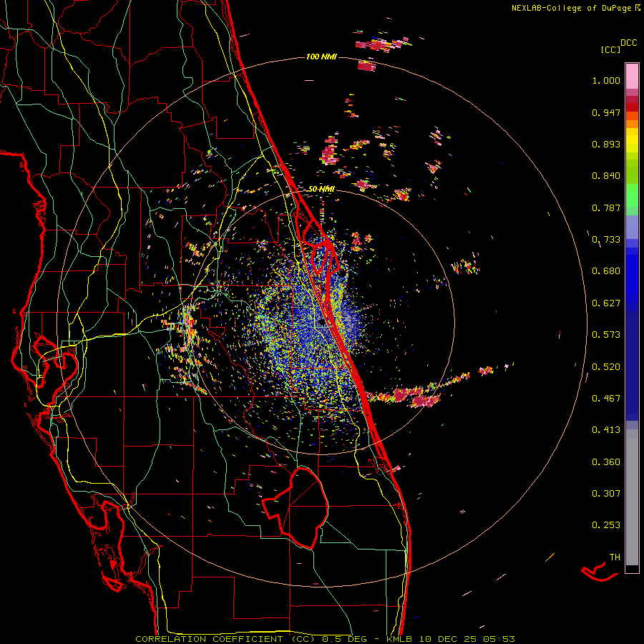Click the 0.680 scale value
644x644 pixels.
pyautogui.click(x=606, y=271)
